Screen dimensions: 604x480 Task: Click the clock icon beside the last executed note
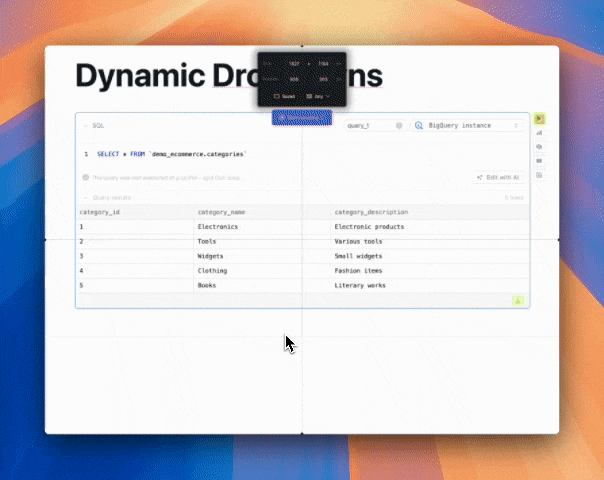tap(86, 178)
